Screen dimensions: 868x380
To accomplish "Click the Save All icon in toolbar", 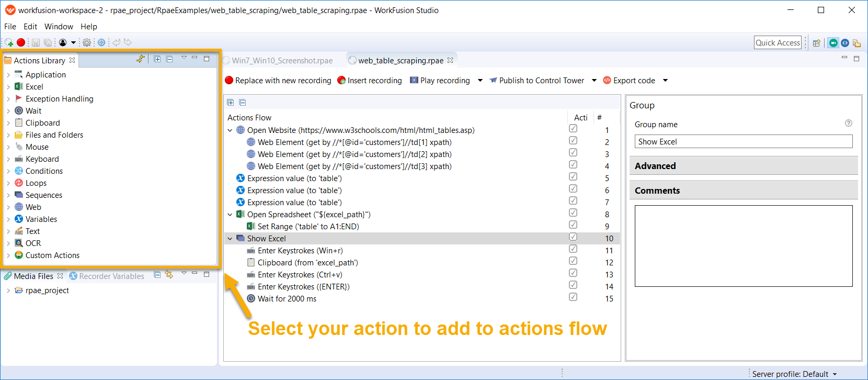I will (48, 42).
